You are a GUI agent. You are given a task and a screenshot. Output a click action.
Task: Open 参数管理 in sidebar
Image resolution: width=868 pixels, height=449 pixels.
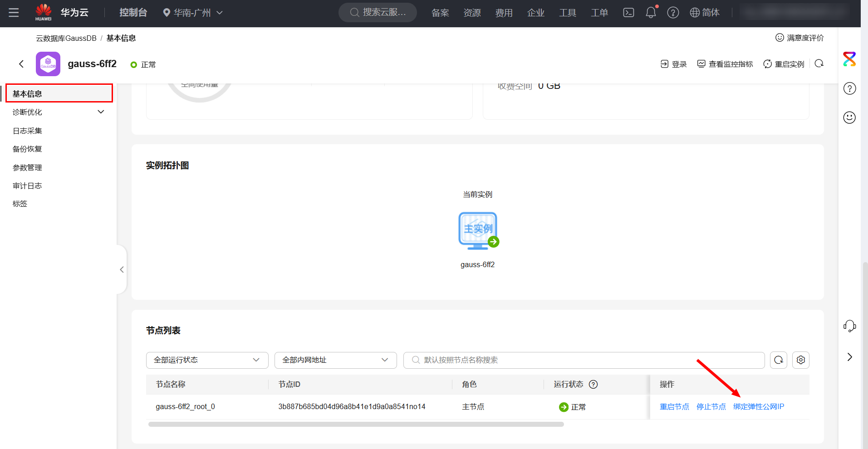[27, 167]
